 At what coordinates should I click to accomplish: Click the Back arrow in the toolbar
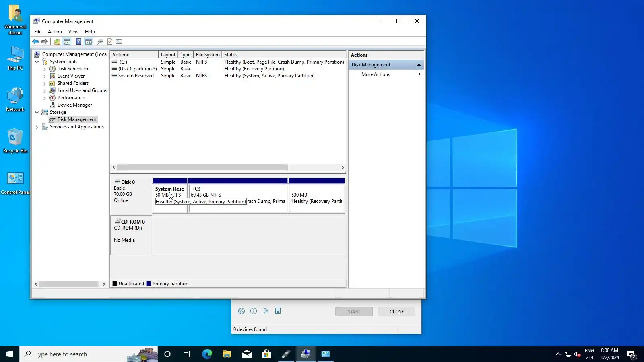[35, 41]
